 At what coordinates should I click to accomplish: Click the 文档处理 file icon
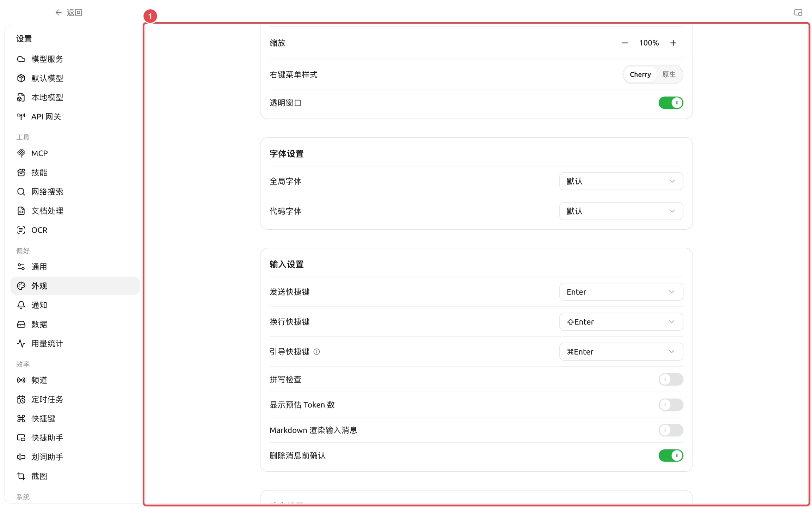coord(21,211)
